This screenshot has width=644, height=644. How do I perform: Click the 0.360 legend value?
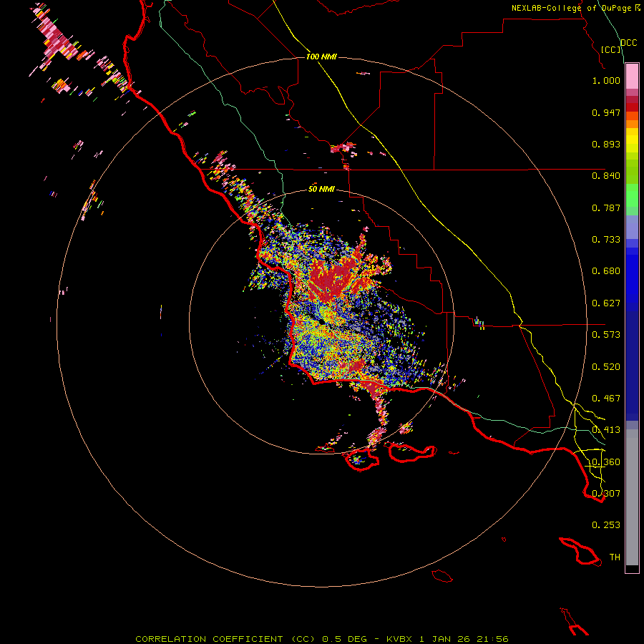point(606,462)
